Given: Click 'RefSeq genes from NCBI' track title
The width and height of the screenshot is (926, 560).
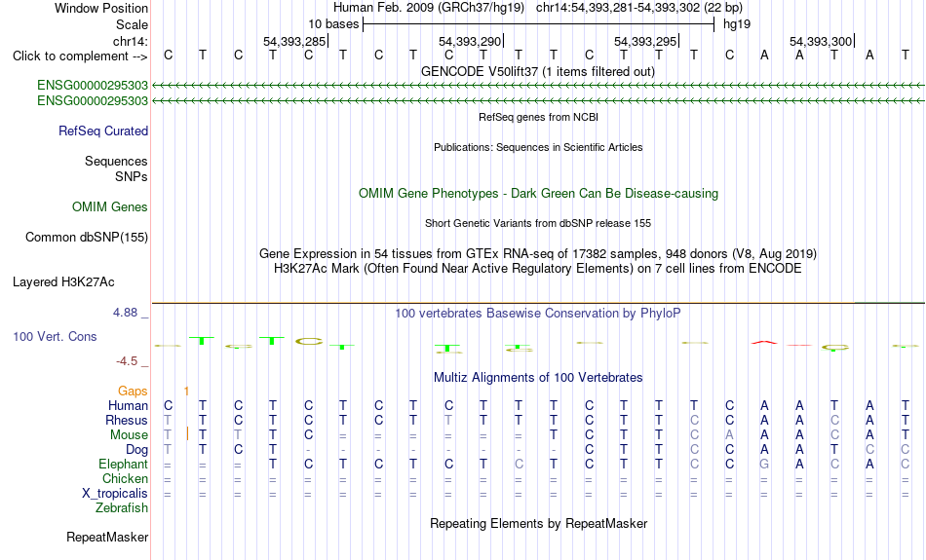Looking at the screenshot, I should coord(538,117).
